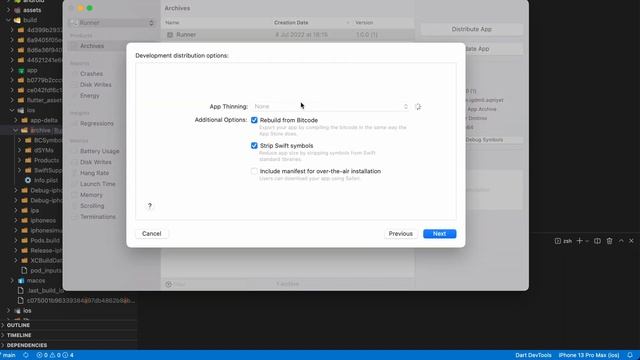Click the zsh terminal profile icon
640x360 pixels.
(558, 241)
